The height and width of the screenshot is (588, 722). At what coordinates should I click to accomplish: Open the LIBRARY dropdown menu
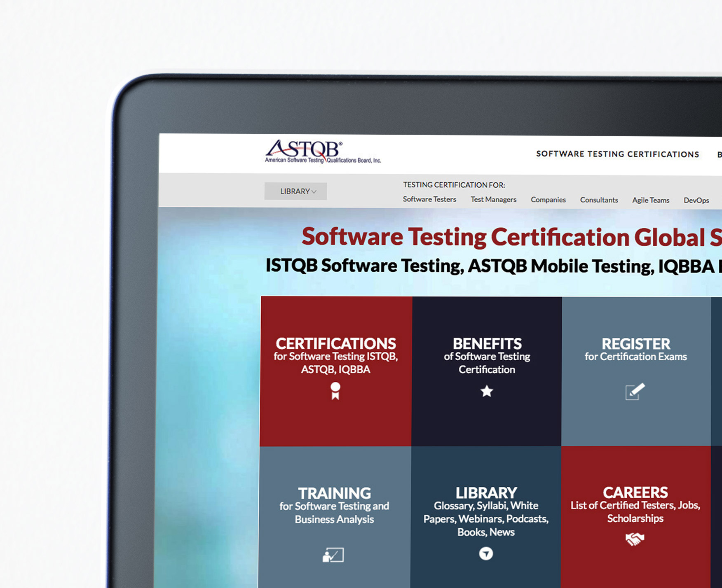coord(295,191)
